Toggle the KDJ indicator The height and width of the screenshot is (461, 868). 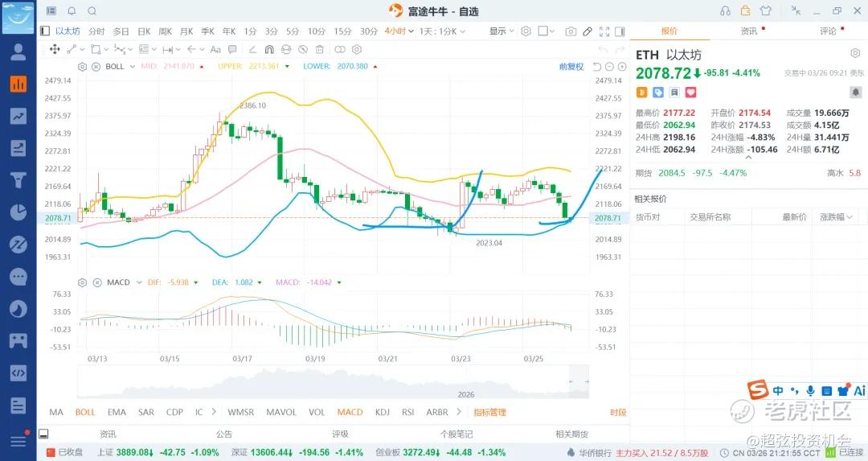pos(382,412)
